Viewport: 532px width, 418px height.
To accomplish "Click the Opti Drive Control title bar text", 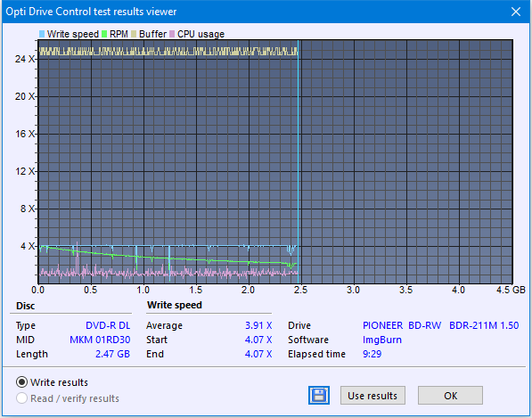I will pos(91,12).
